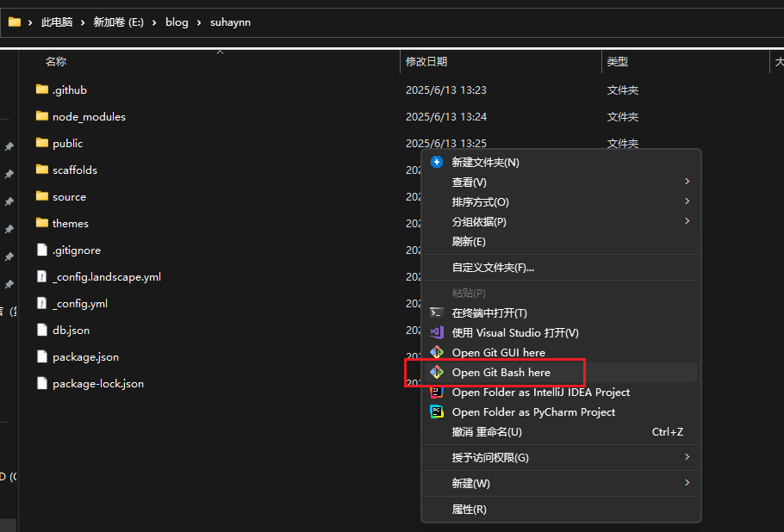Click the Git Bash icon in context menu
The width and height of the screenshot is (784, 532).
pos(437,372)
